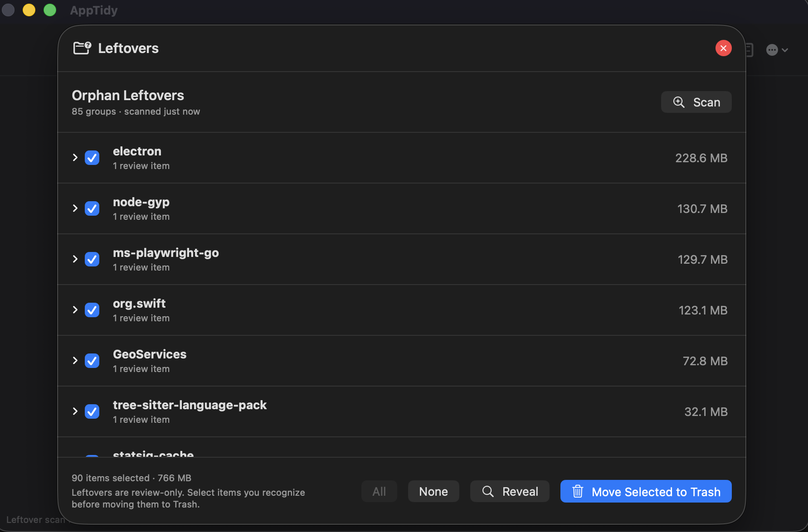Click the 123.1 MB size value
Image resolution: width=808 pixels, height=532 pixels.
click(x=703, y=310)
